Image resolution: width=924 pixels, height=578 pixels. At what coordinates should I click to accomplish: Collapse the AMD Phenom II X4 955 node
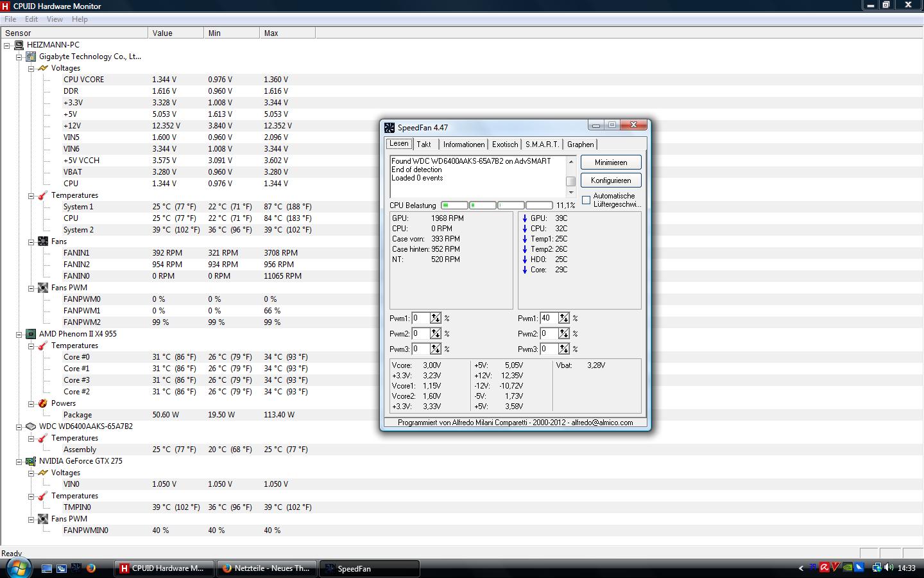click(x=19, y=334)
